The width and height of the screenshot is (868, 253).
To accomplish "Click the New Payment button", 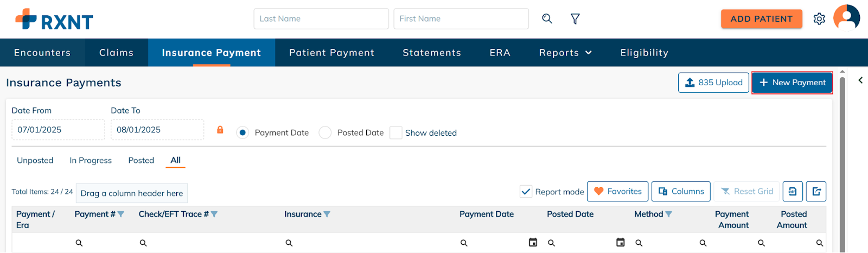I will pyautogui.click(x=792, y=83).
